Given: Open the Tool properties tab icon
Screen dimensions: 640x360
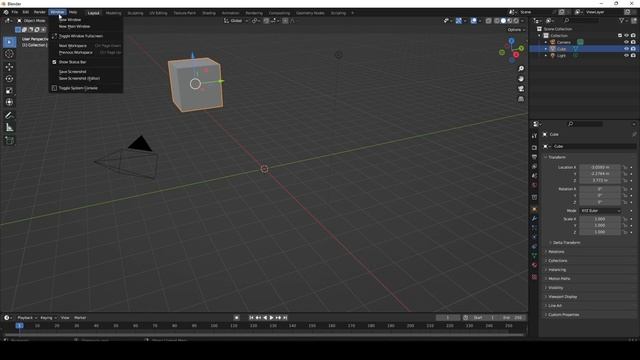Looking at the screenshot, I should click(534, 136).
